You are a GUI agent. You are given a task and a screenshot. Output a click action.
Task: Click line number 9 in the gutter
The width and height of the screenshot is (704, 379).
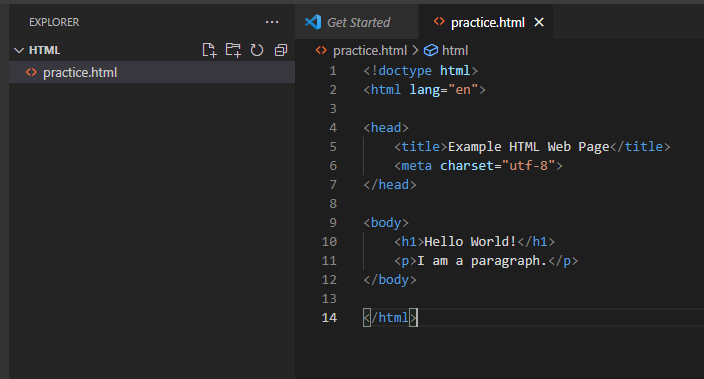[333, 223]
